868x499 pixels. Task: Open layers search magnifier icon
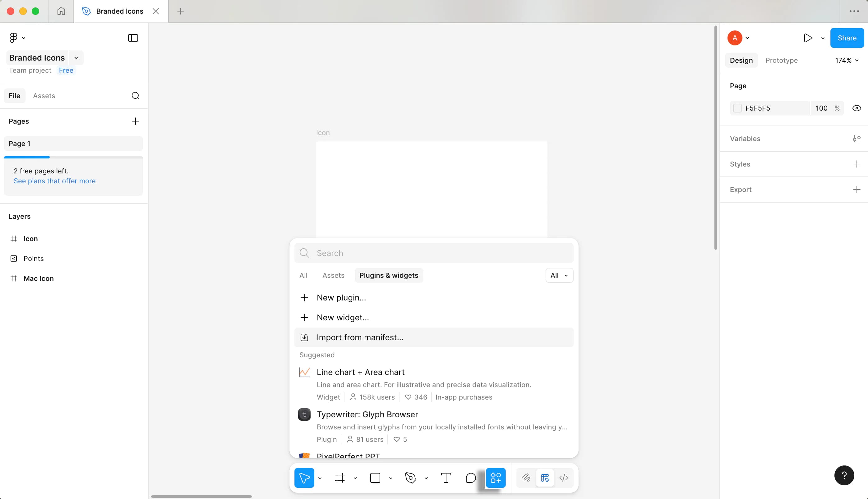(x=136, y=96)
